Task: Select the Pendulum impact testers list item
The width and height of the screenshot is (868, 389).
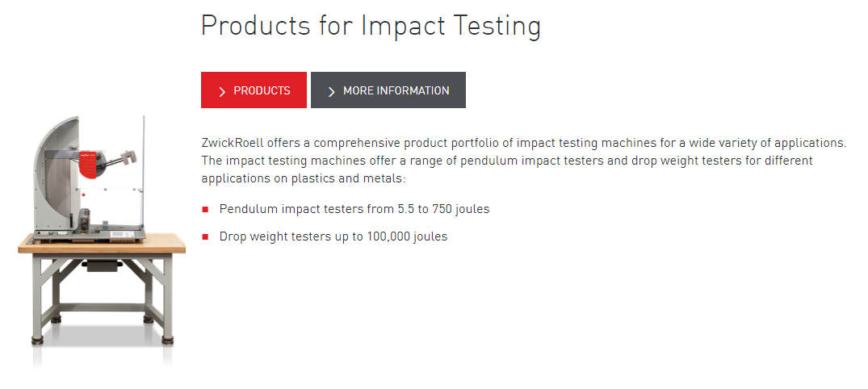Action: (x=354, y=209)
